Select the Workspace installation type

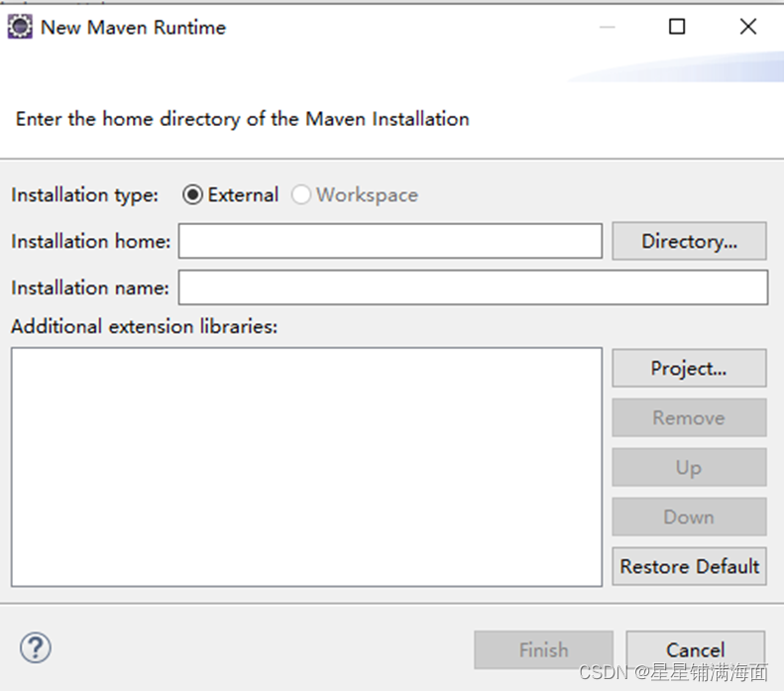tap(355, 194)
